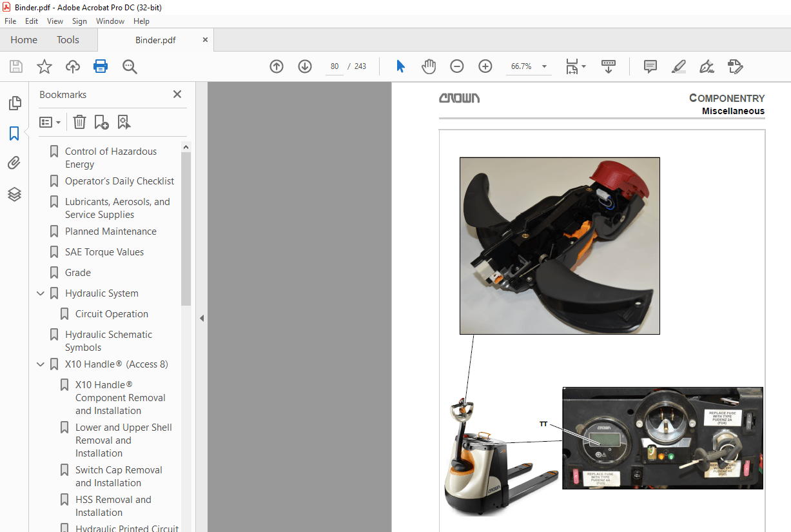Open the Attachments panel paperclip icon
The width and height of the screenshot is (791, 532).
pos(14,163)
